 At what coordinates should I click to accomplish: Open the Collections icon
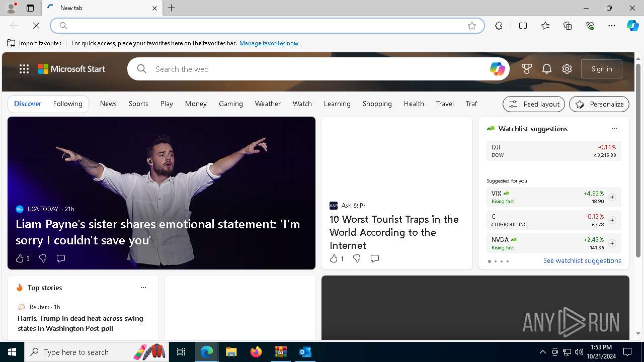tap(568, 26)
